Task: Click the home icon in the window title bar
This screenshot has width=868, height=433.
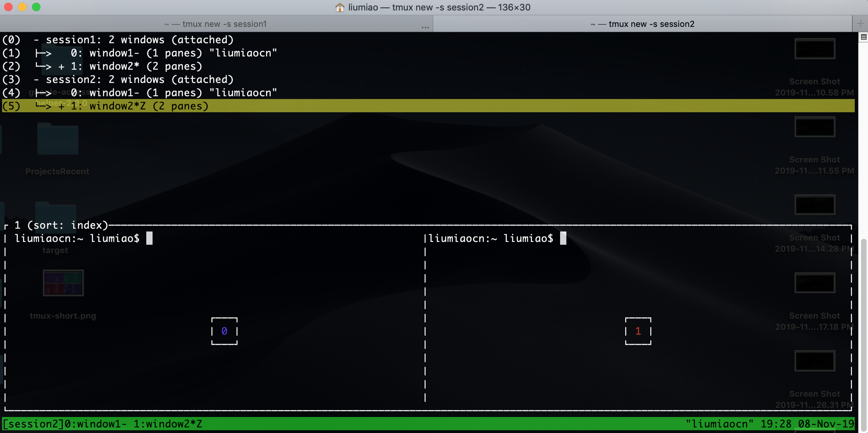Action: [x=339, y=7]
